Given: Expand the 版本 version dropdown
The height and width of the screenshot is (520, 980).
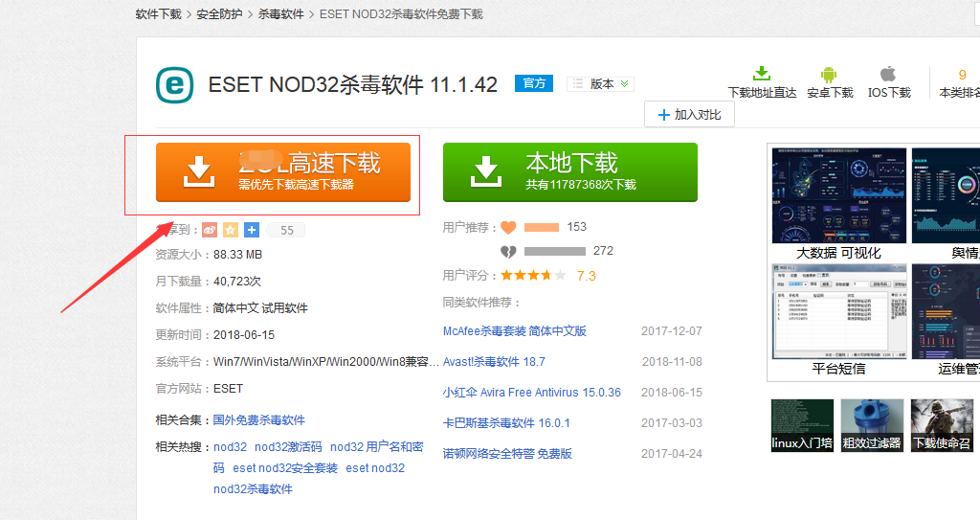Looking at the screenshot, I should point(601,84).
